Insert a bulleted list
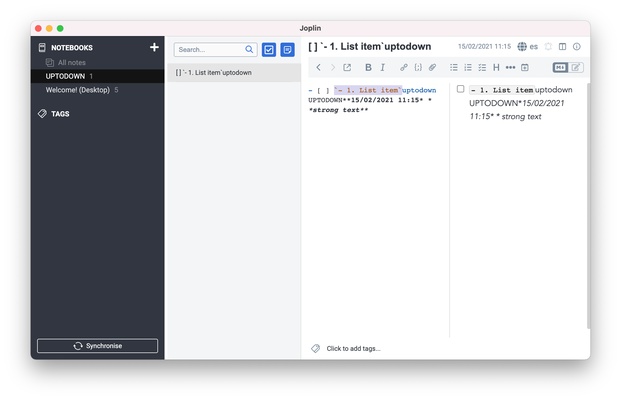Viewport: 621px width, 400px height. coord(453,67)
